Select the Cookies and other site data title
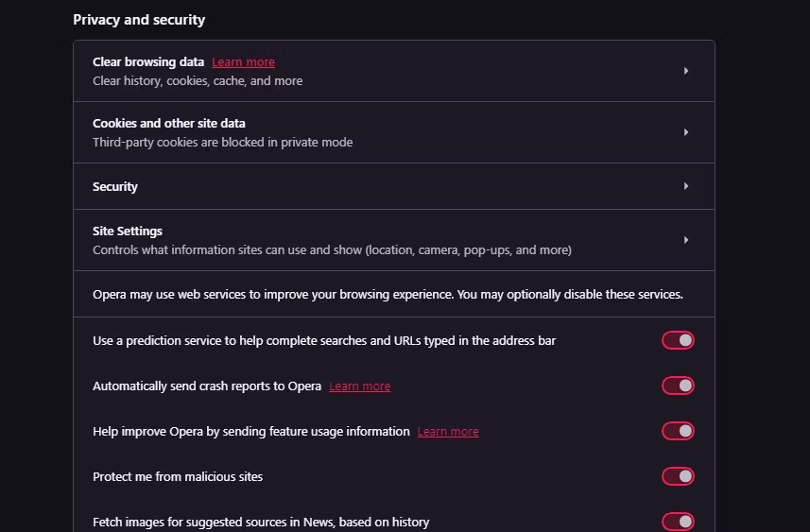This screenshot has height=532, width=810. (169, 124)
